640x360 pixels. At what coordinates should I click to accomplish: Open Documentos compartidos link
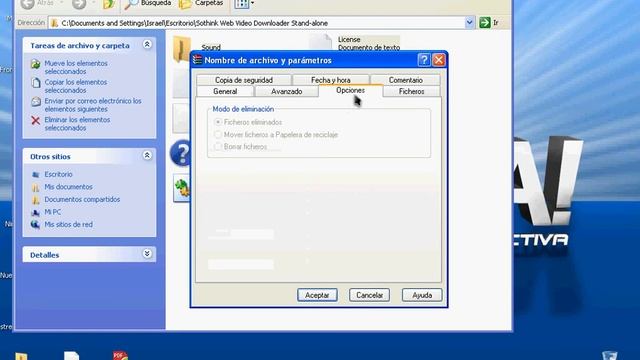pos(82,200)
